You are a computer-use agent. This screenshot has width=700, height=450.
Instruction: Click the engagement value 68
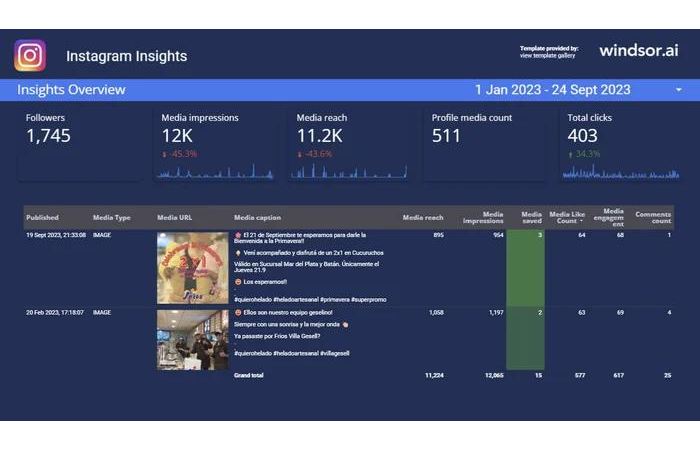tap(620, 235)
